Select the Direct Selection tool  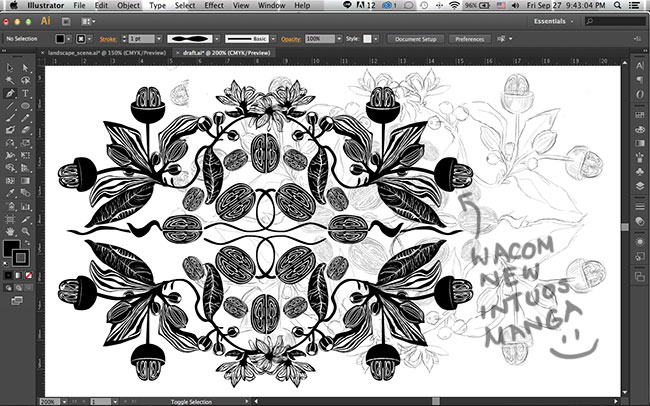[25, 68]
